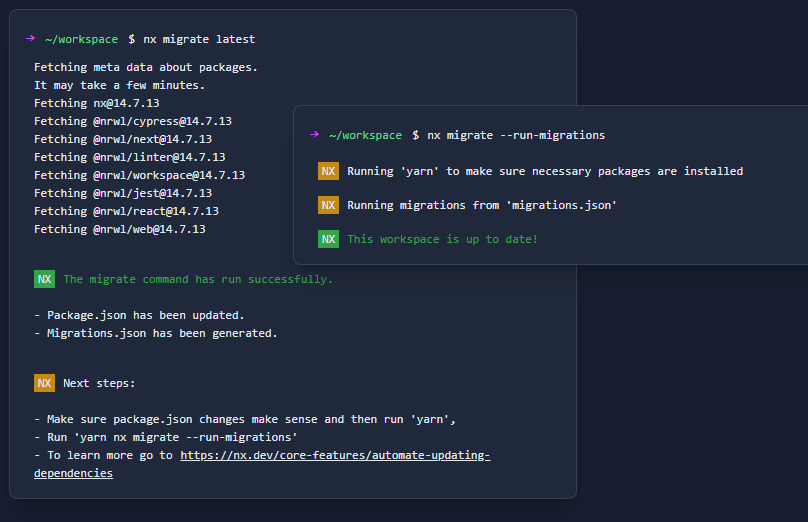
Task: Click 'The migrate command has run successfully' text
Action: [x=198, y=279]
